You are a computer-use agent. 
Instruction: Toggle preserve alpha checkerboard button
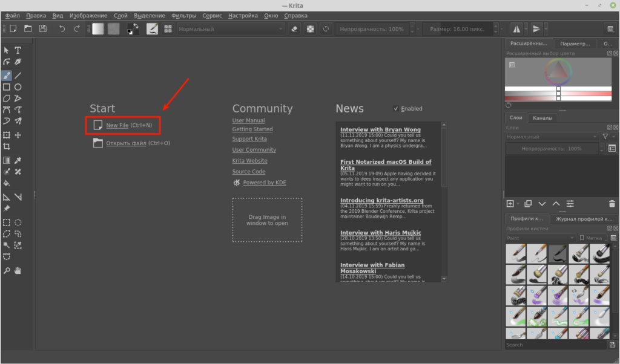coord(311,28)
